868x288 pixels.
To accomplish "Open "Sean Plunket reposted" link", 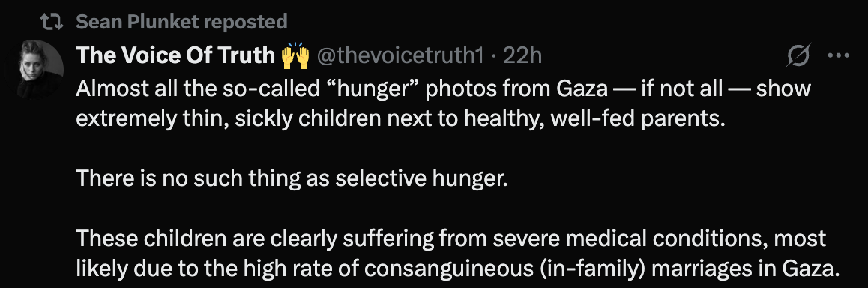I will click(x=181, y=22).
